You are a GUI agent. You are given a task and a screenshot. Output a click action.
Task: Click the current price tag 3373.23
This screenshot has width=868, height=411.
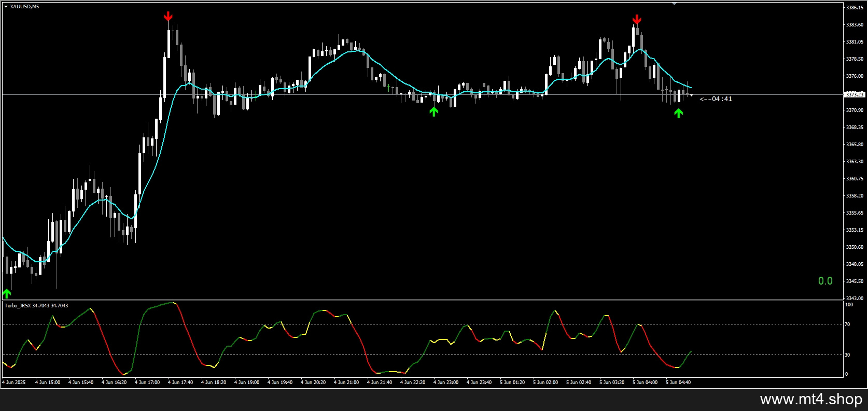[x=855, y=94]
